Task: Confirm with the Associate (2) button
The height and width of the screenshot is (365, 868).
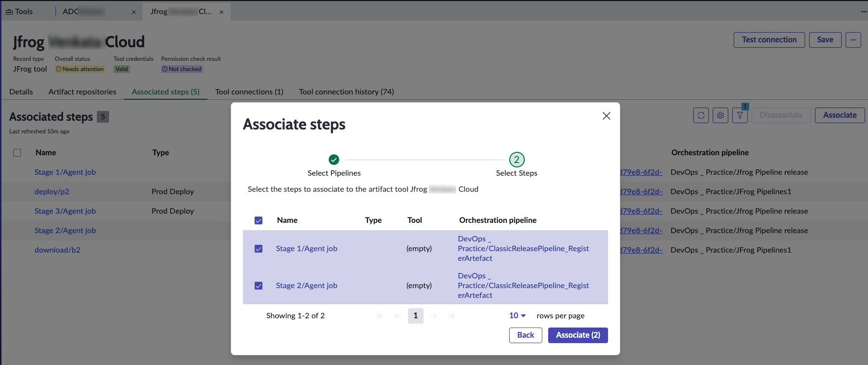Action: pyautogui.click(x=578, y=335)
